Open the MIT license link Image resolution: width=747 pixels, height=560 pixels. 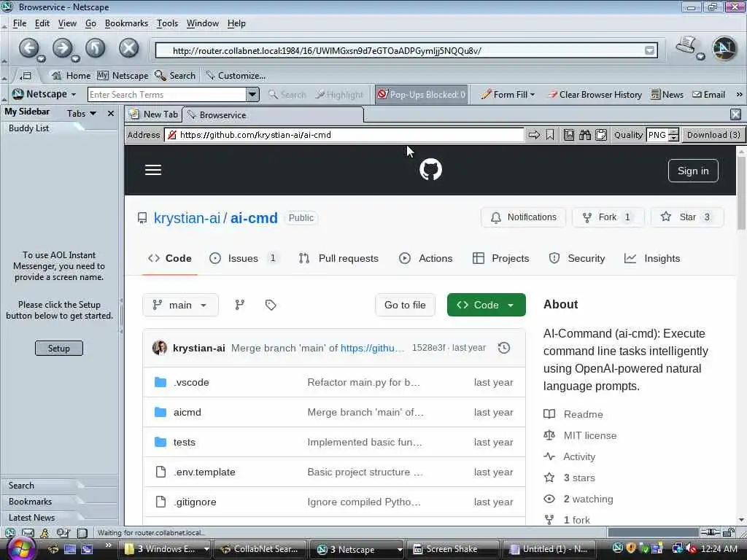[589, 435]
